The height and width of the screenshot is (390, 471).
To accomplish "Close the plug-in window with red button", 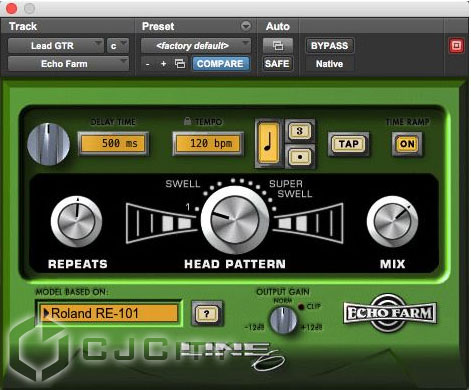I will coord(11,8).
